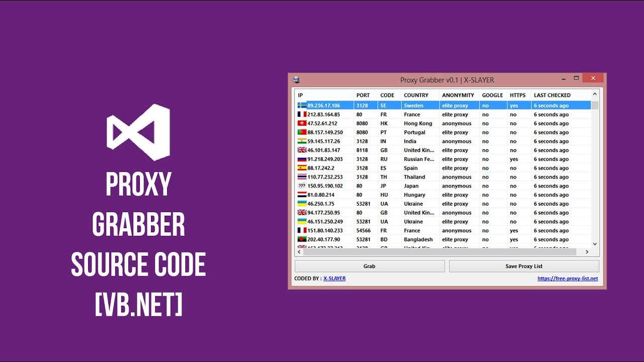Sort list by CODE column header
Image resolution: width=644 pixels, height=362 pixels.
pos(389,95)
